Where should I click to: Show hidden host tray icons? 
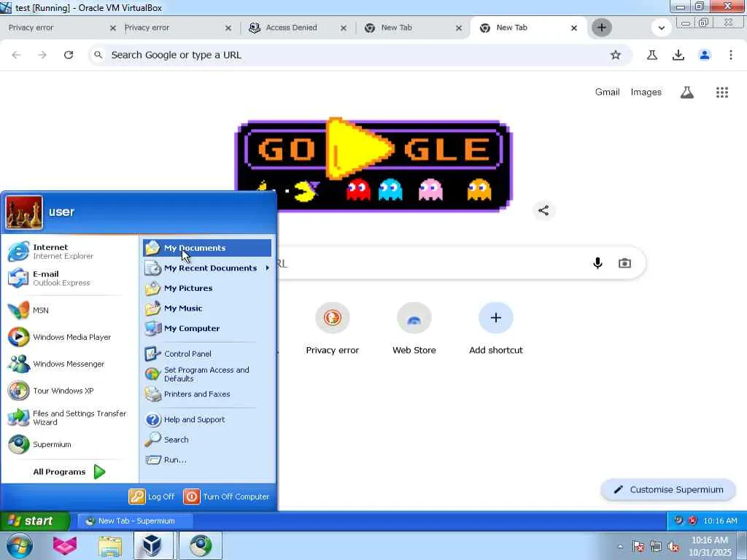[620, 546]
